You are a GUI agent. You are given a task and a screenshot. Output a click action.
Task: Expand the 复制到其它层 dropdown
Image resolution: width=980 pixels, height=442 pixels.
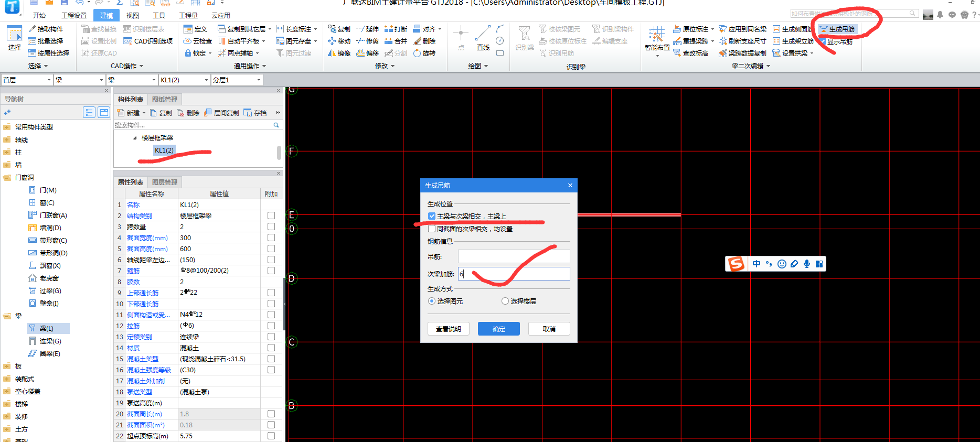pos(270,29)
